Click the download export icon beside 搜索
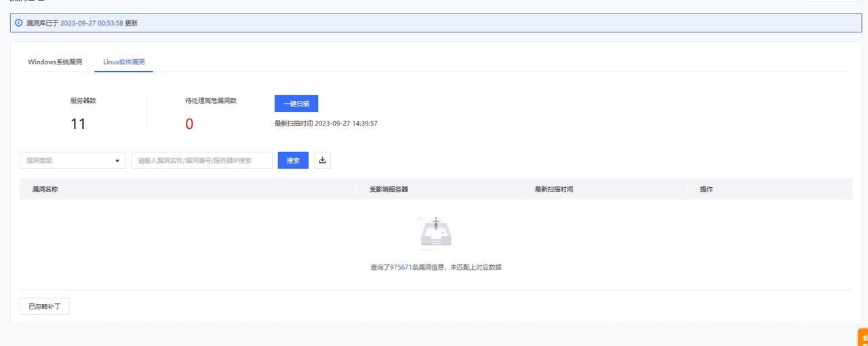Image resolution: width=868 pixels, height=346 pixels. pyautogui.click(x=322, y=160)
